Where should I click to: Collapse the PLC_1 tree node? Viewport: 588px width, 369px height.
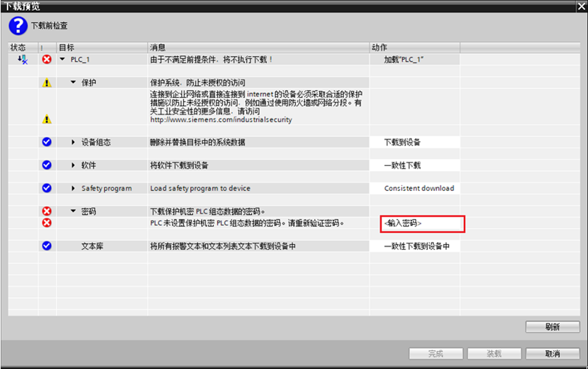(63, 59)
